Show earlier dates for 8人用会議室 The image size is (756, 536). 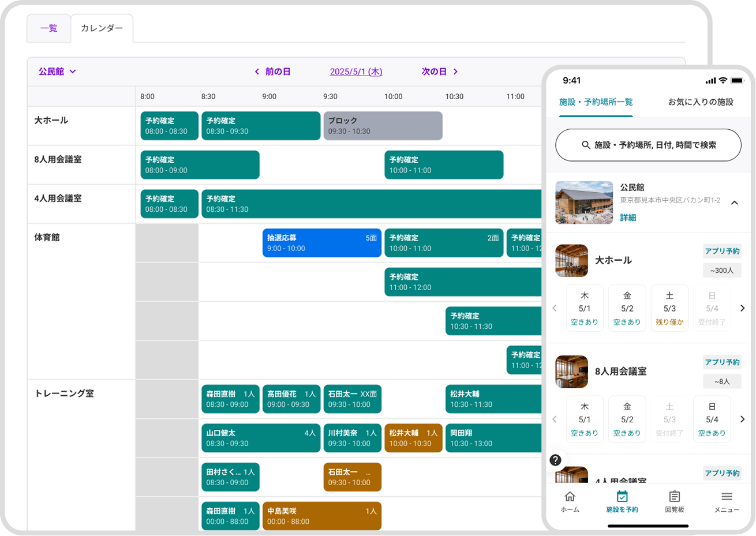pyautogui.click(x=555, y=419)
